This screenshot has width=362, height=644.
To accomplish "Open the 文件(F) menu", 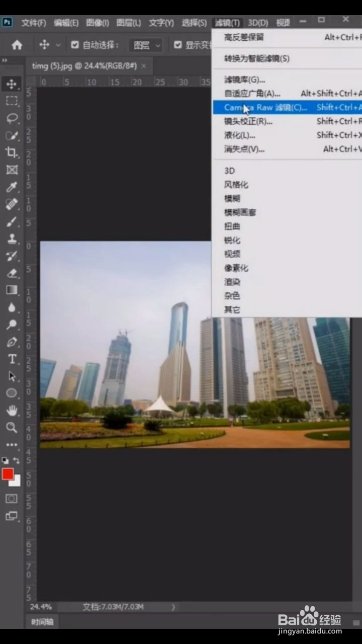I will coord(34,23).
